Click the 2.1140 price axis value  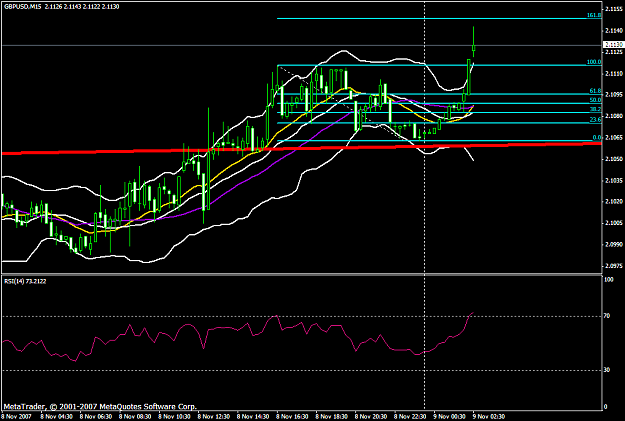pos(614,31)
